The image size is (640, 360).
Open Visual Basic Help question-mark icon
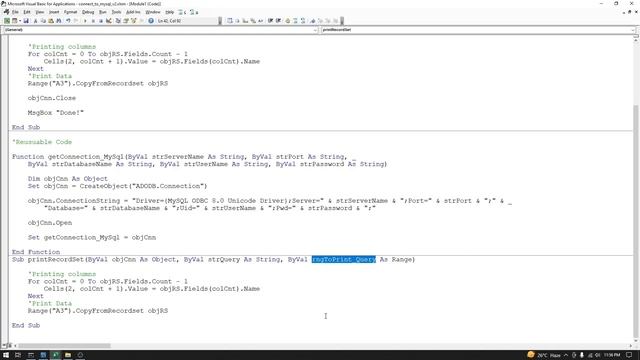(151, 21)
